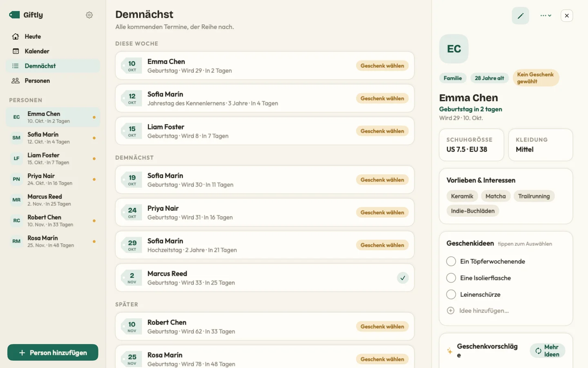The height and width of the screenshot is (368, 588).
Task: Click Geschenk wählen for Liam Foster
Action: point(382,131)
